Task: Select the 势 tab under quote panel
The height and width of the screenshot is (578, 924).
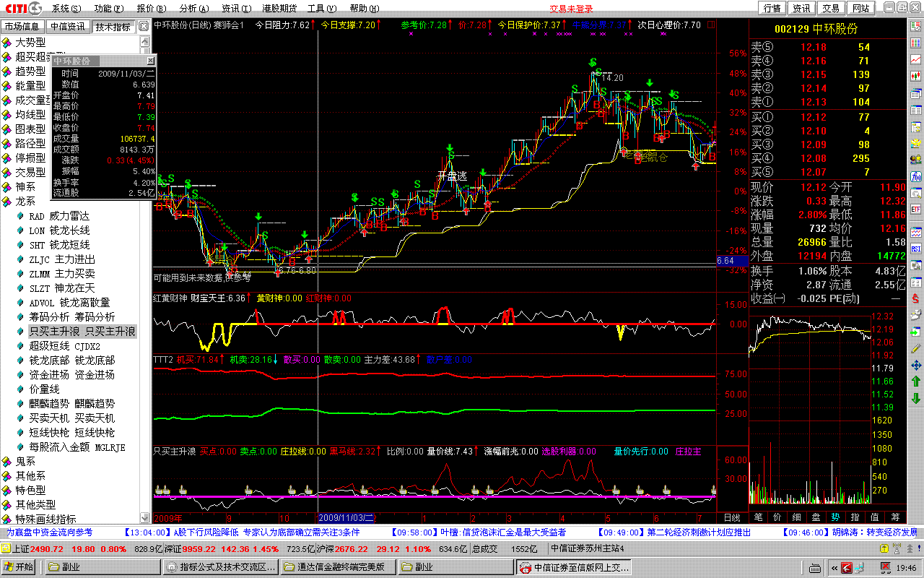Action: 835,517
